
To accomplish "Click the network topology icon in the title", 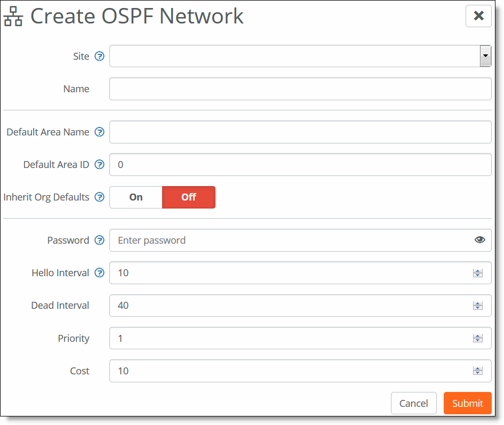I will (13, 16).
